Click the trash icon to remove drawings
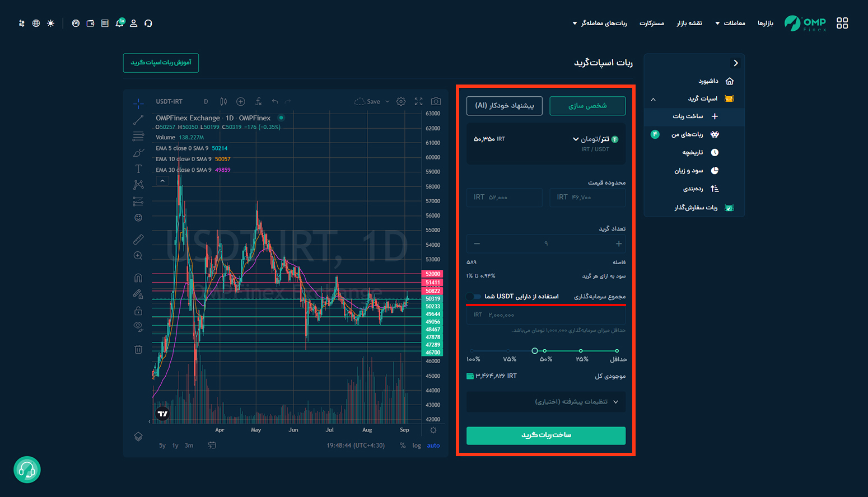 click(138, 349)
